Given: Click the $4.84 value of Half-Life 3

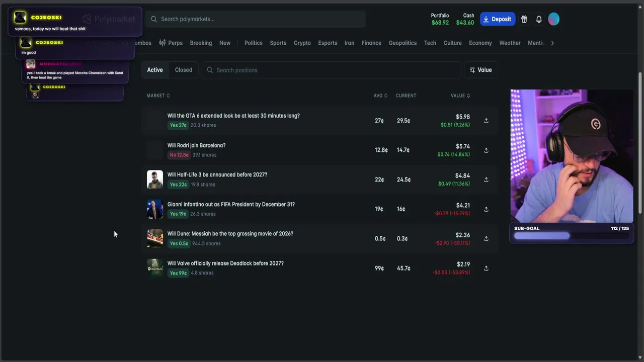Looking at the screenshot, I should [463, 175].
